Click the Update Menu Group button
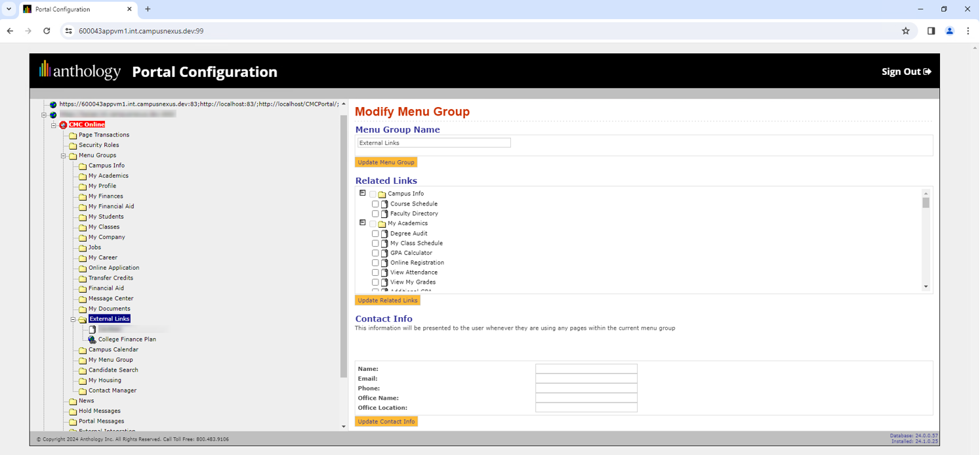The height and width of the screenshot is (455, 980). (x=386, y=162)
